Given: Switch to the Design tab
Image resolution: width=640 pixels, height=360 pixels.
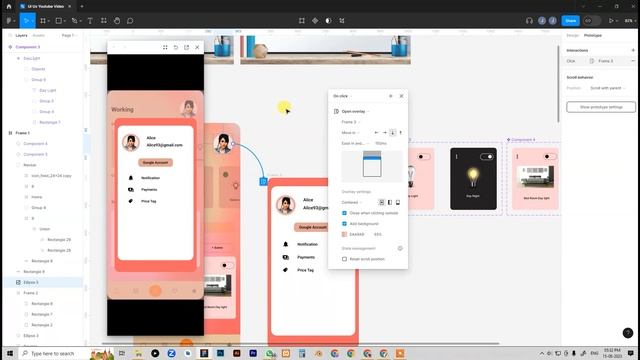Looking at the screenshot, I should pos(573,36).
